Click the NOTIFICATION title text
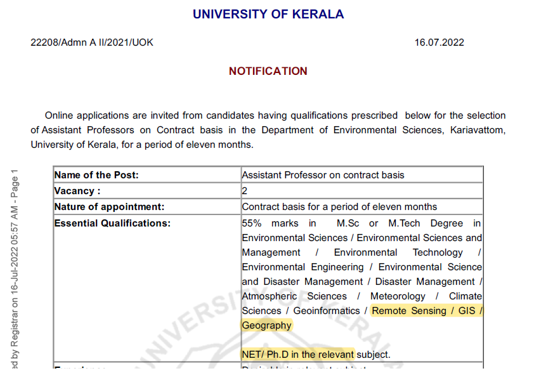The image size is (534, 392). pyautogui.click(x=268, y=71)
